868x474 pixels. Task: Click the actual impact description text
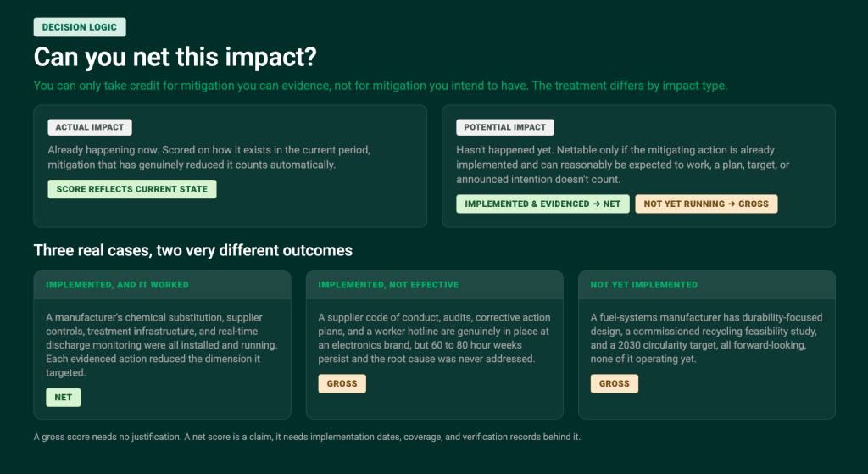pos(209,157)
